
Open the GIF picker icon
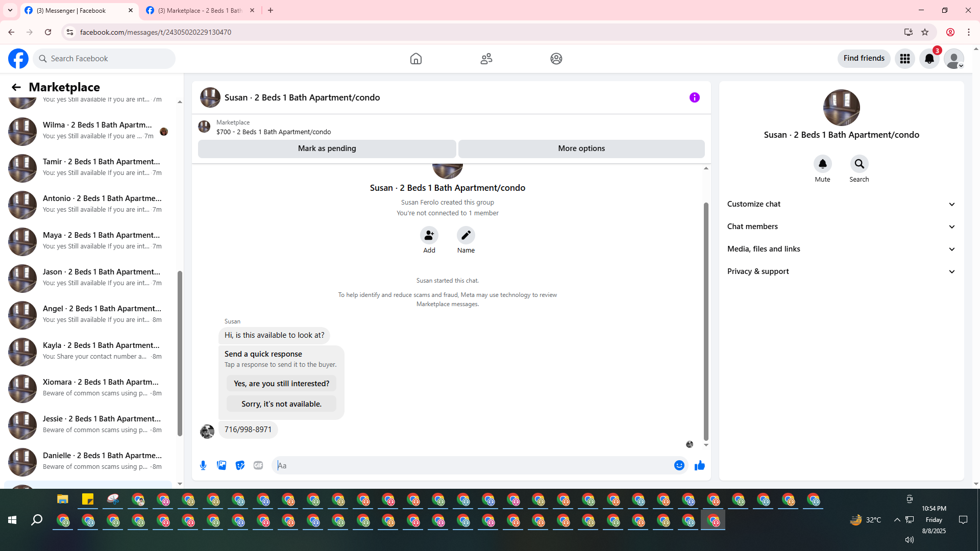(258, 465)
